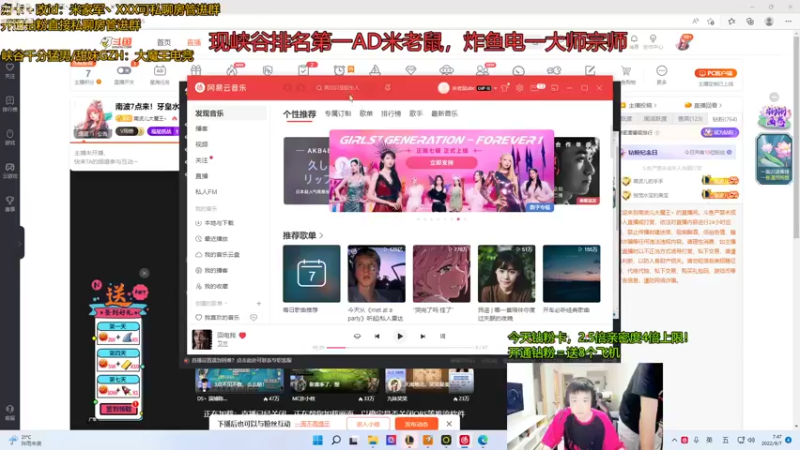Open Douyu 直播 nav link

194,42
